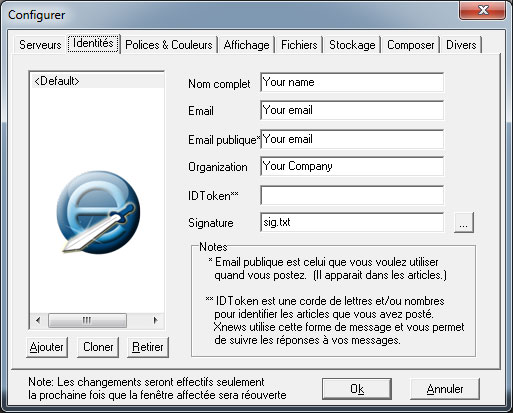
Task: Click the Nom complet text field
Action: click(x=352, y=82)
